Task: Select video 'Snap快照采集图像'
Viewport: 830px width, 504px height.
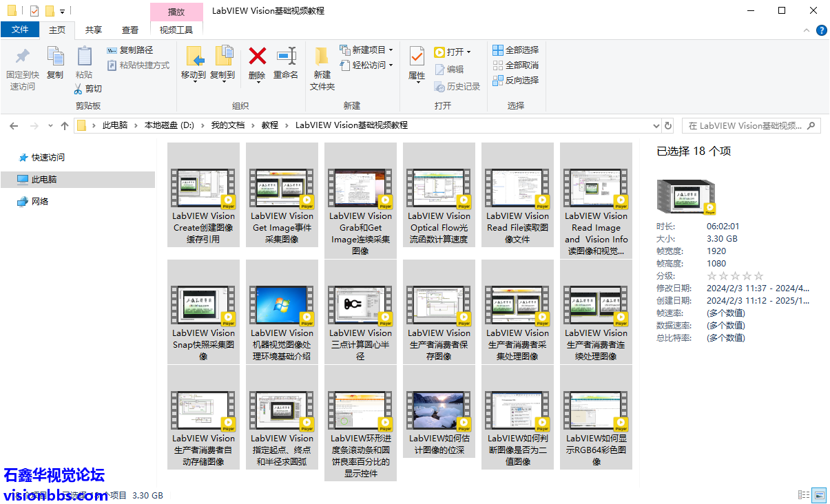Action: point(203,312)
